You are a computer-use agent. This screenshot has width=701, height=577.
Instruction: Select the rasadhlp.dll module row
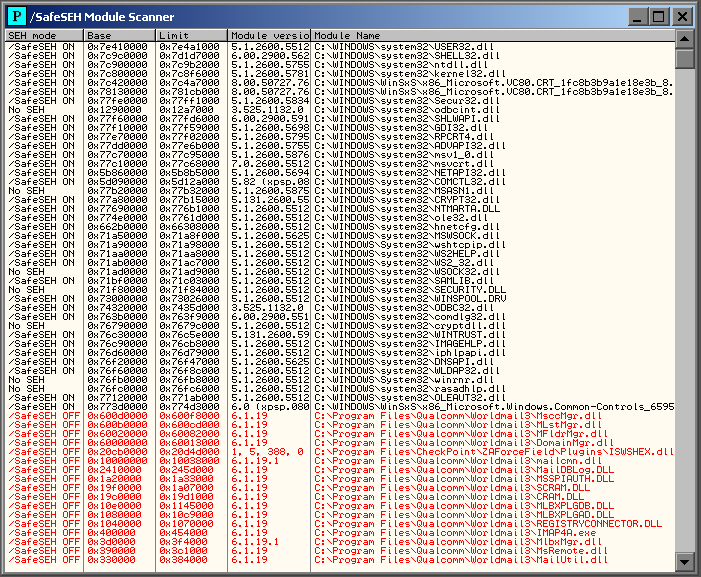click(340, 388)
